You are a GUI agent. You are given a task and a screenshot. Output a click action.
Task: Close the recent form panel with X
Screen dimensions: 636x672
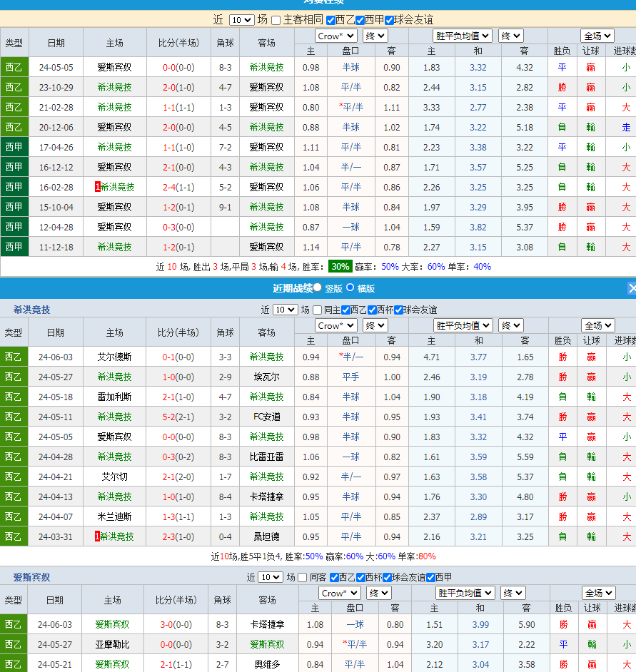pyautogui.click(x=632, y=288)
